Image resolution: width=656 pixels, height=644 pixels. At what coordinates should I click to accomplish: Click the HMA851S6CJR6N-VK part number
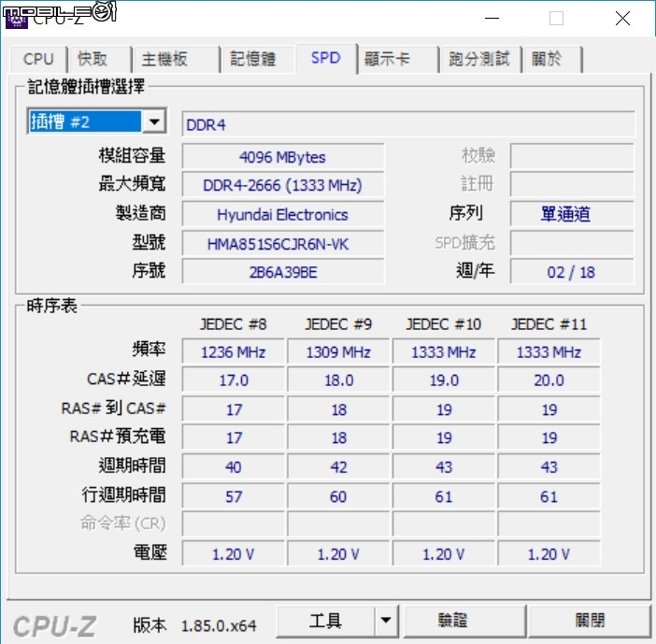coord(283,244)
